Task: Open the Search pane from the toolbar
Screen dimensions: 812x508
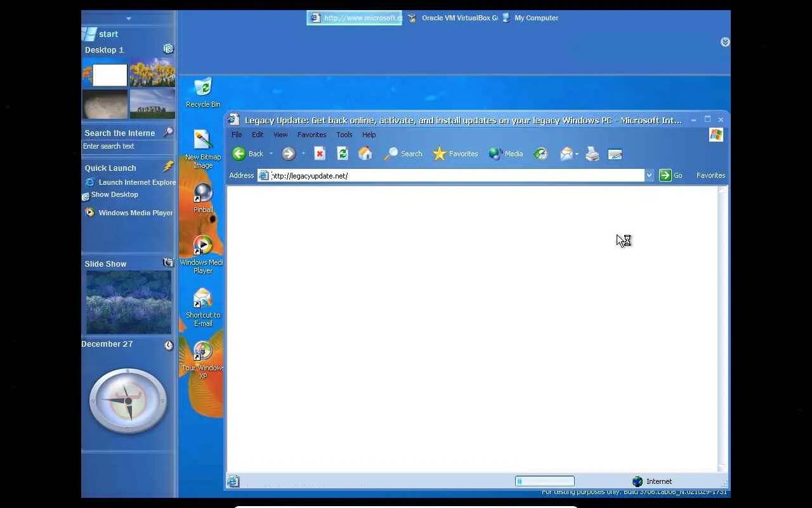Action: click(403, 154)
